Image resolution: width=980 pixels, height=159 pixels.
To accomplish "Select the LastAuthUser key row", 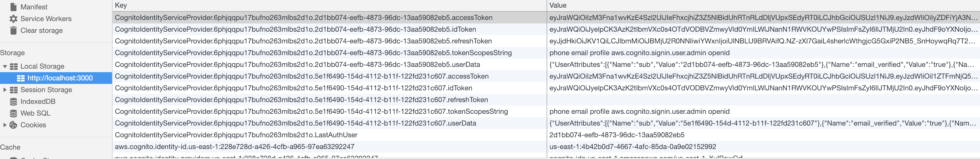I will 236,135.
